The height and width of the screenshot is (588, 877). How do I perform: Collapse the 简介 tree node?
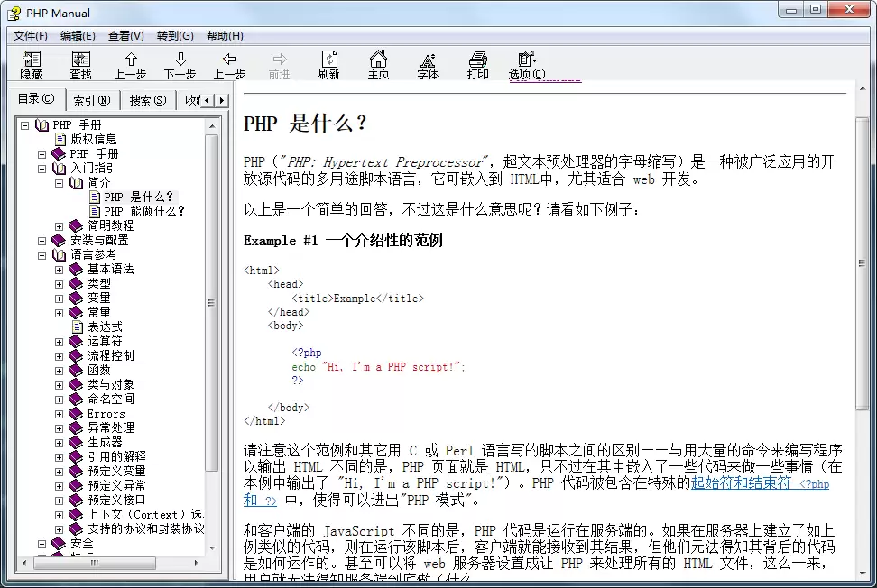coord(59,183)
